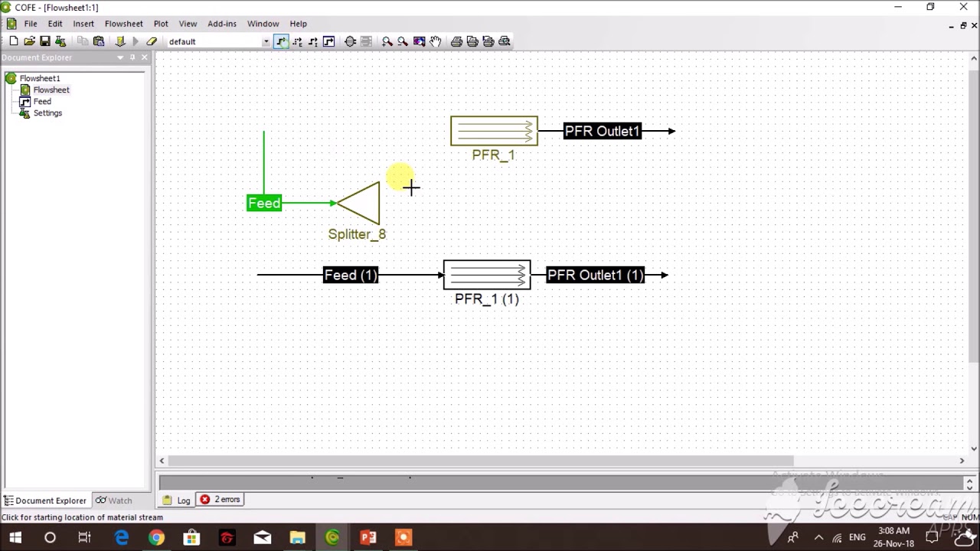
Task: Click the yellow down-arrow validate icon
Action: tap(120, 41)
